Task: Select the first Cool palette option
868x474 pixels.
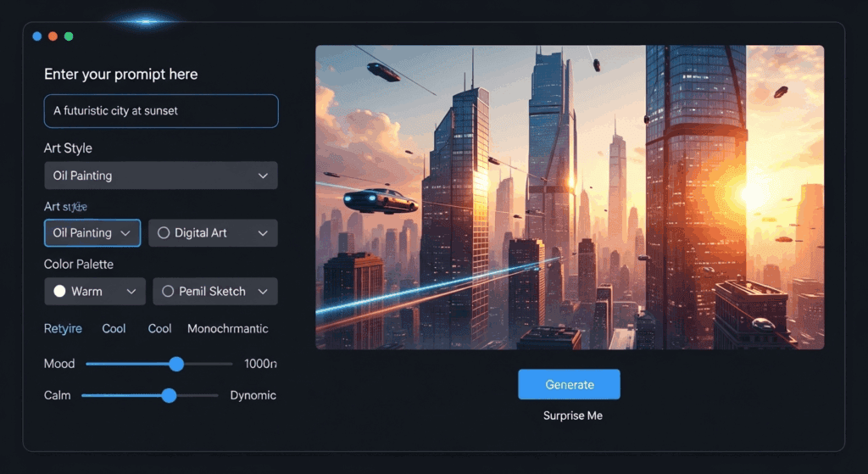Action: click(114, 328)
